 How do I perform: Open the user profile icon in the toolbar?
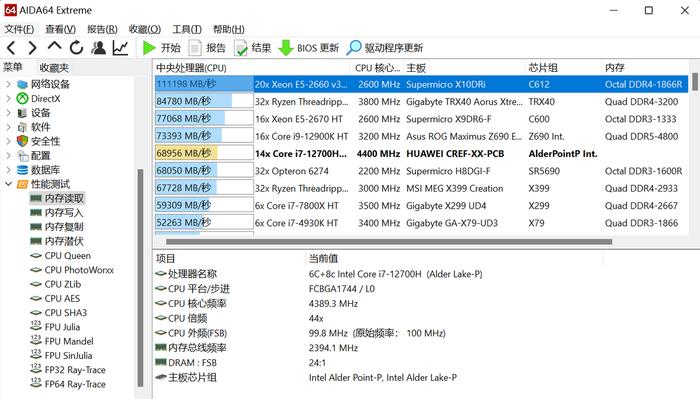pyautogui.click(x=98, y=47)
